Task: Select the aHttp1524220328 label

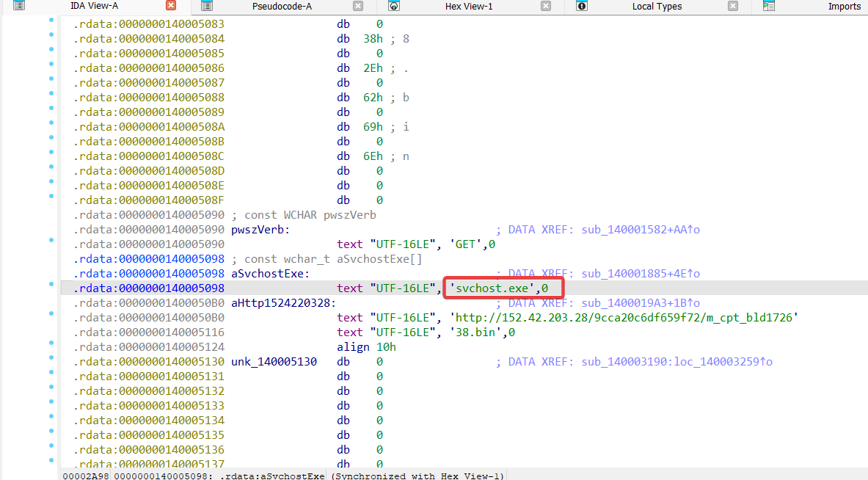Action: 284,303
